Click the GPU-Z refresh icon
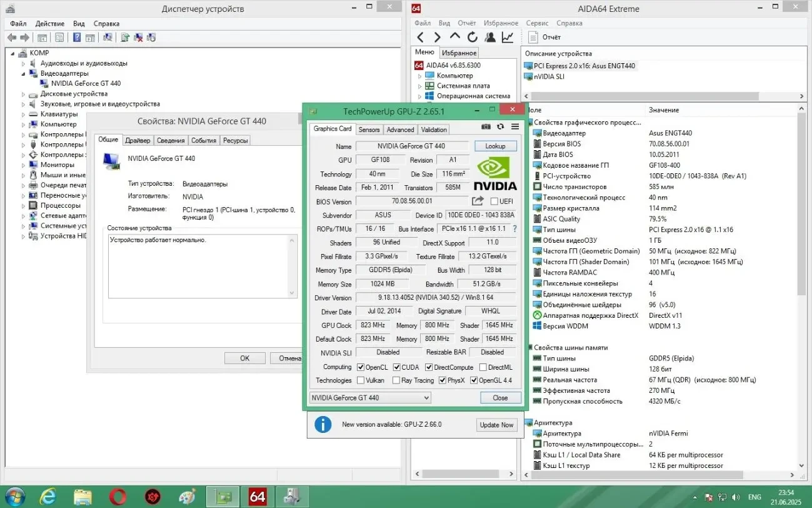This screenshot has height=508, width=812. (500, 126)
